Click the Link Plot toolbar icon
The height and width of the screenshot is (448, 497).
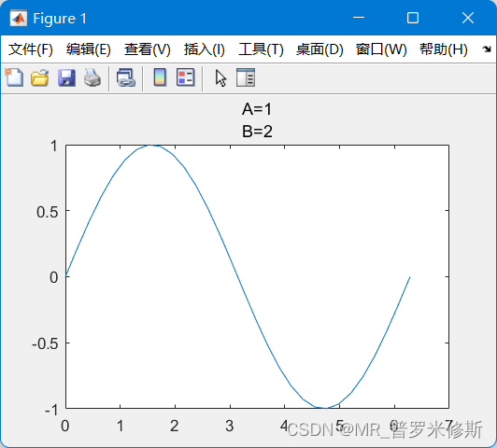click(126, 77)
